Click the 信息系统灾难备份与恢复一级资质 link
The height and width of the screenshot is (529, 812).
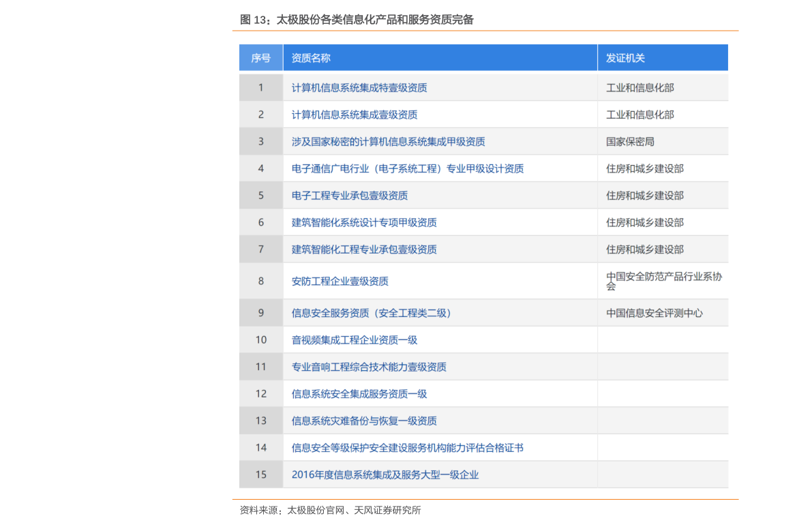(x=364, y=421)
